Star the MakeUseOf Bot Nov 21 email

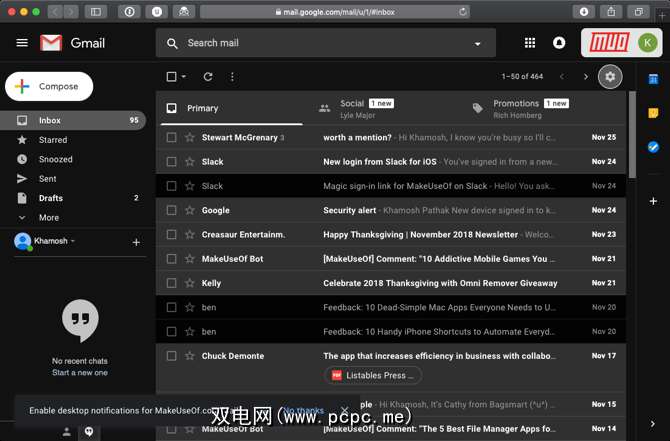tap(190, 259)
